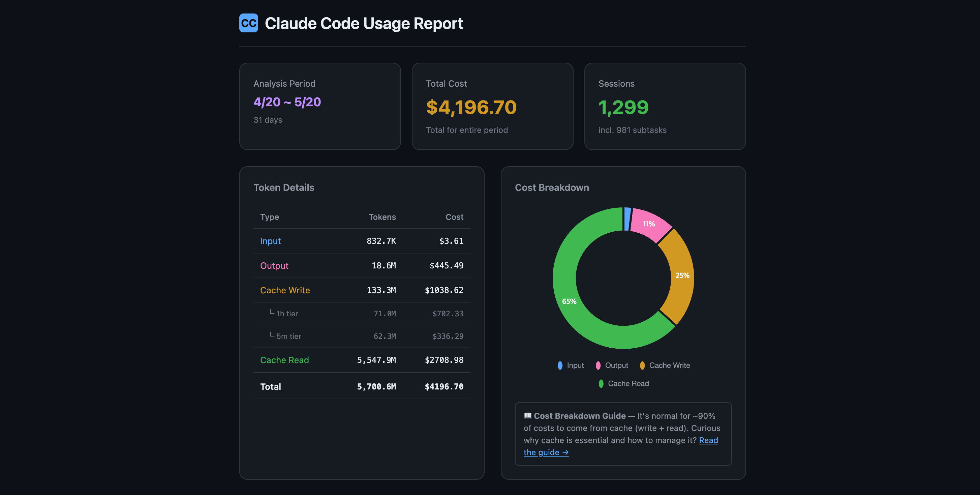Click the $336.29 cost cell
Screen dimensions: 980x495
[x=448, y=336]
